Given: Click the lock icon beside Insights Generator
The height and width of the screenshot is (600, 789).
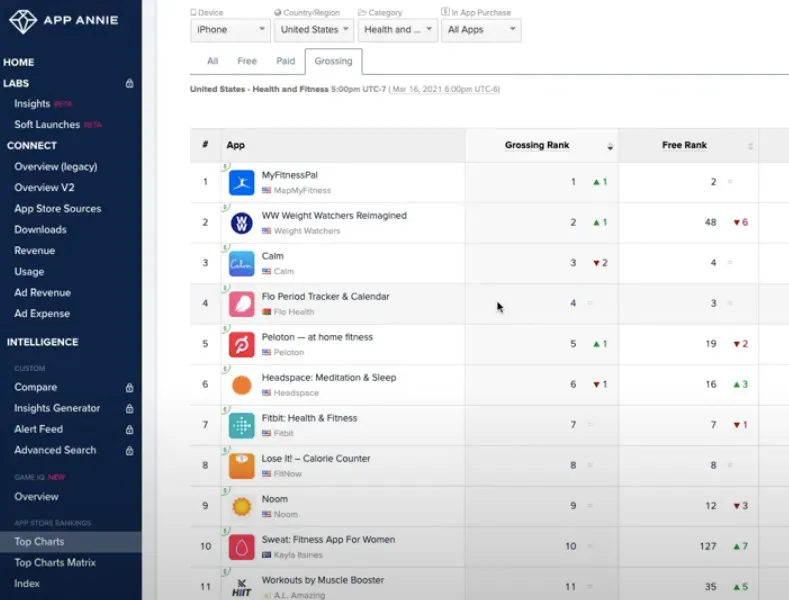Looking at the screenshot, I should tap(129, 408).
